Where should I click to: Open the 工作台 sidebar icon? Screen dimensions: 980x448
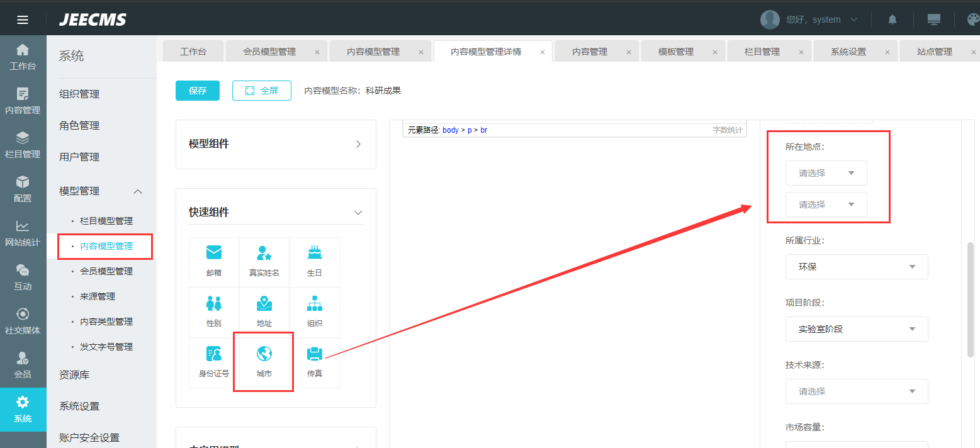tap(23, 57)
